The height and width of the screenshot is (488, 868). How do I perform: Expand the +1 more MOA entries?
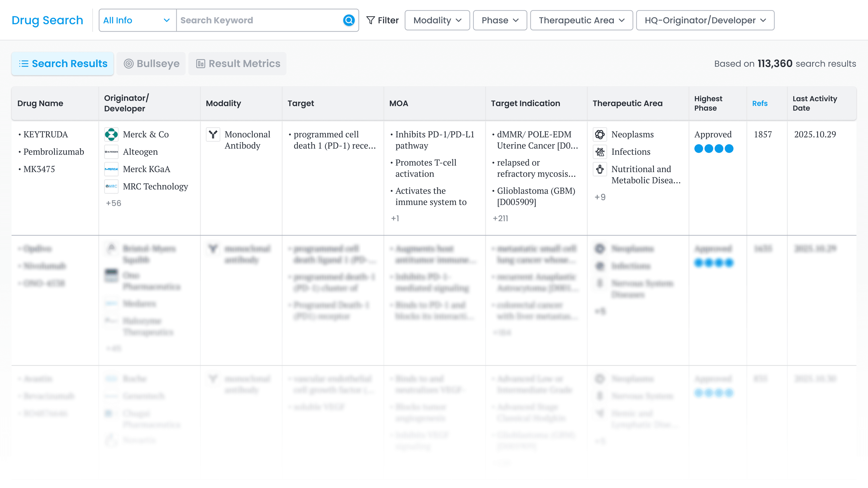coord(395,218)
